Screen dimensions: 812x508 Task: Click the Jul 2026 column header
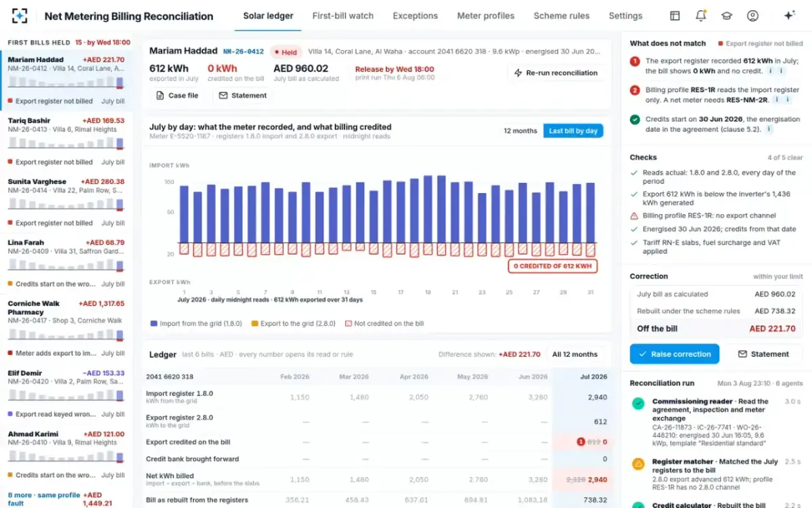(593, 377)
